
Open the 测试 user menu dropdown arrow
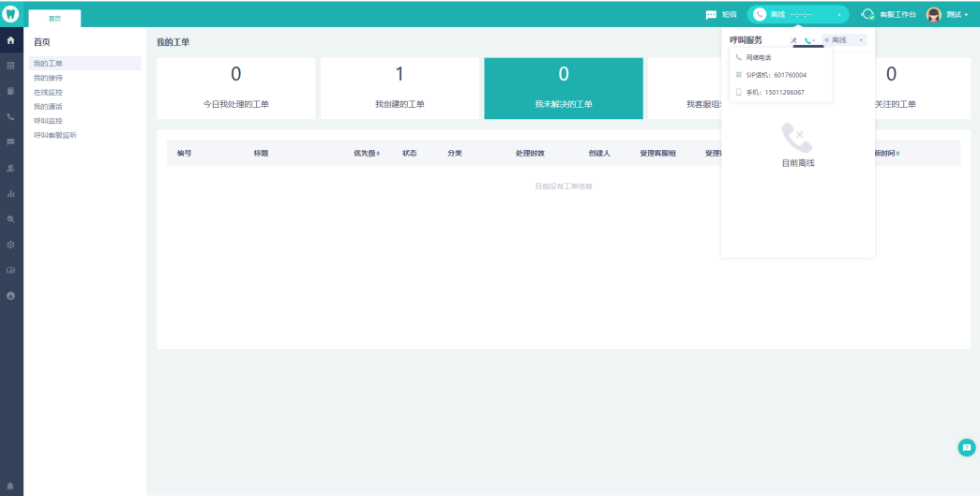click(x=966, y=14)
